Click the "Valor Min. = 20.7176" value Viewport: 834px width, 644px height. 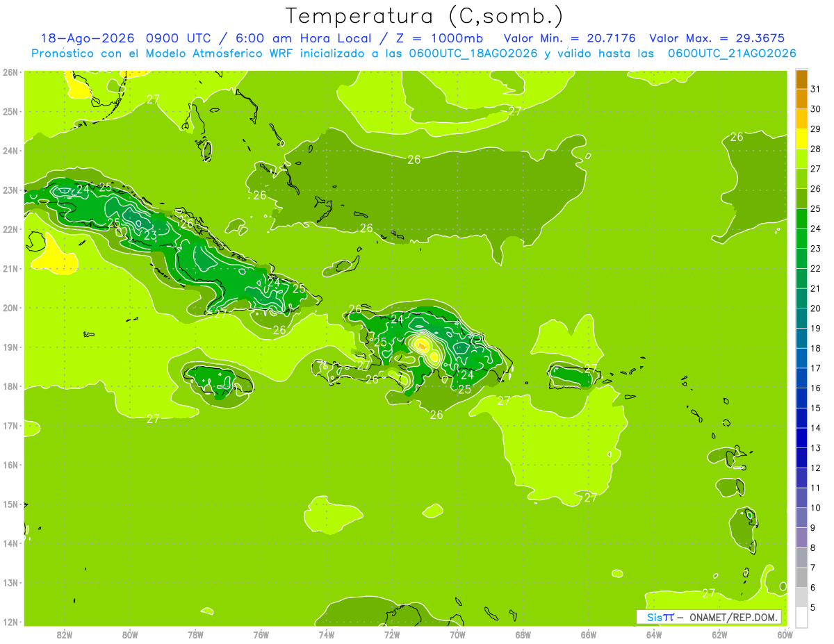coord(570,38)
